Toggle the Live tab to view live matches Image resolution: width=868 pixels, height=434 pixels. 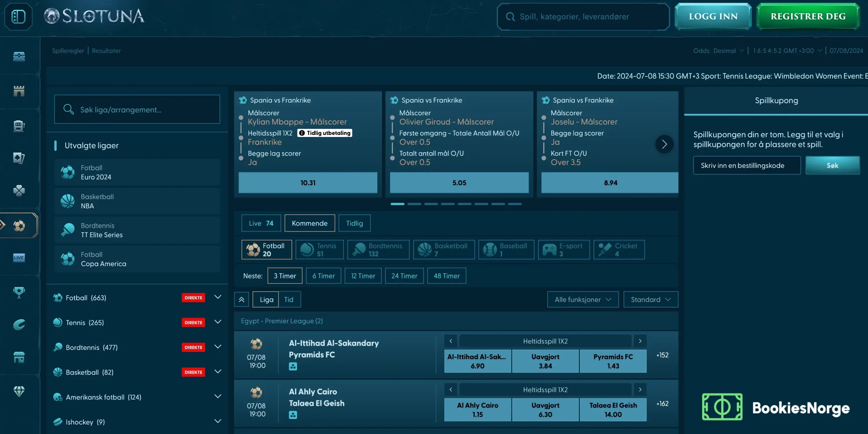point(260,222)
